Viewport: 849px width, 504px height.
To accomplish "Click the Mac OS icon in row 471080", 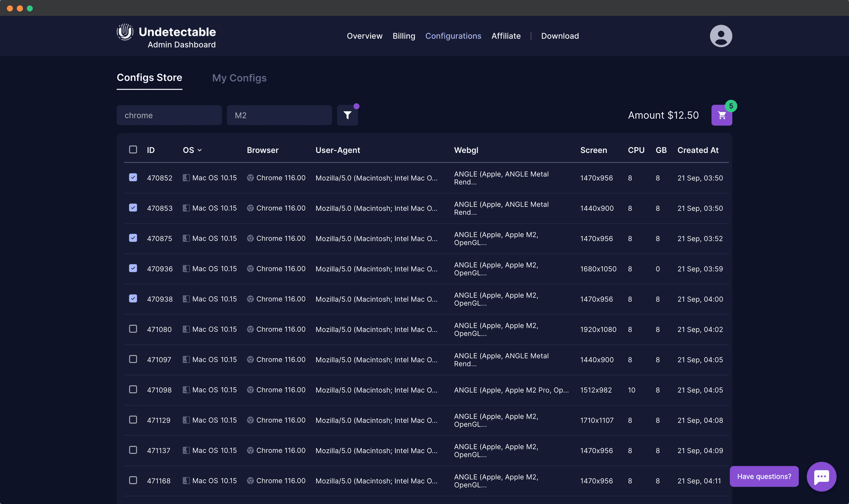I will tap(186, 329).
